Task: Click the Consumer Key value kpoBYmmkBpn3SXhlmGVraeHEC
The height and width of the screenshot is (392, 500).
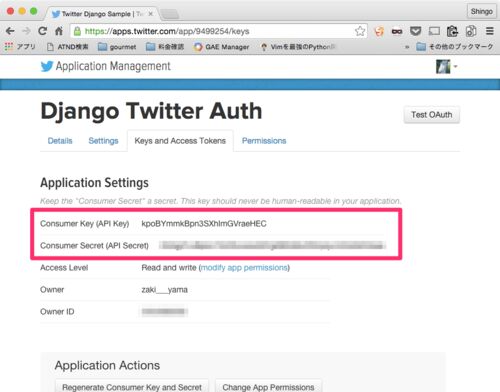Action: pyautogui.click(x=204, y=223)
